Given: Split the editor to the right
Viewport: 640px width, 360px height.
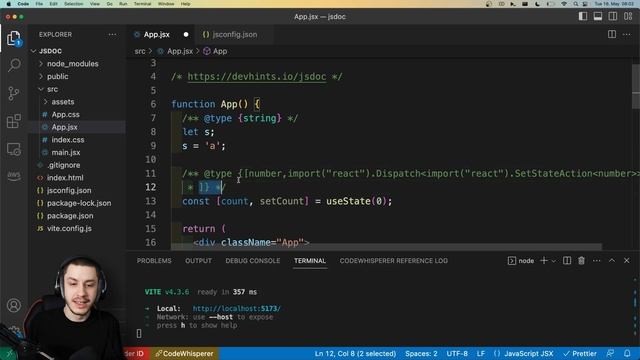Looking at the screenshot, I should (612, 35).
